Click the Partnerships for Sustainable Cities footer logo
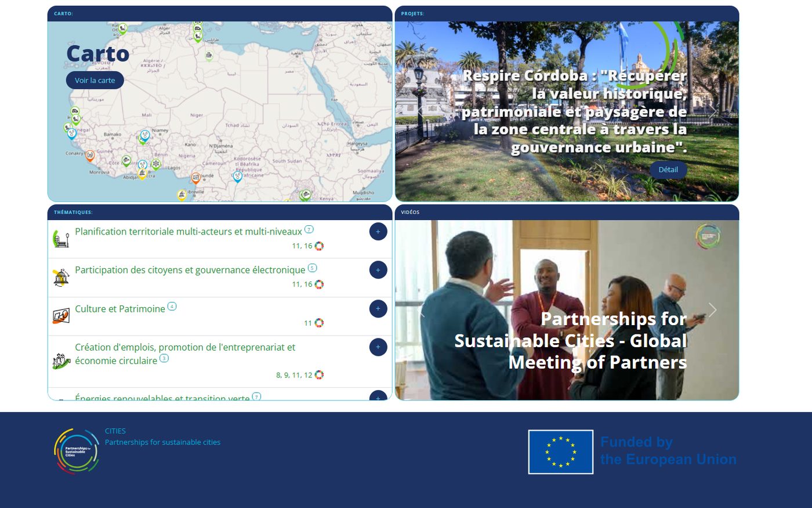812x508 pixels. (x=77, y=451)
